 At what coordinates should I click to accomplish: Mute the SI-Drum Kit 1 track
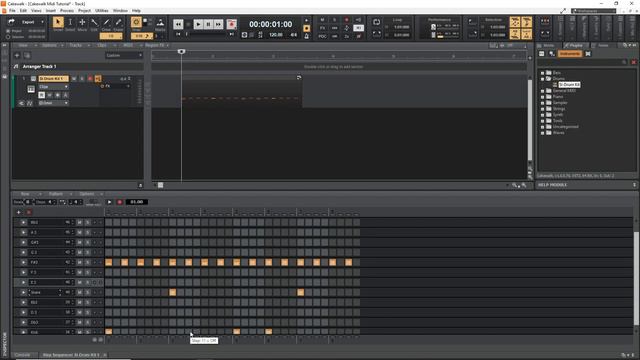pos(74,78)
